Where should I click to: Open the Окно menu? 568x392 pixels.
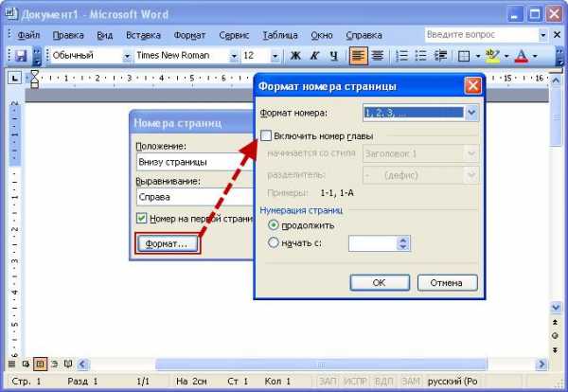tap(322, 35)
